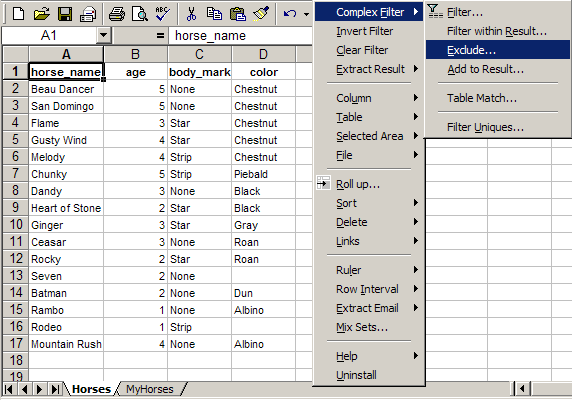
Task: Click the Open folder toolbar icon
Action: [42, 14]
